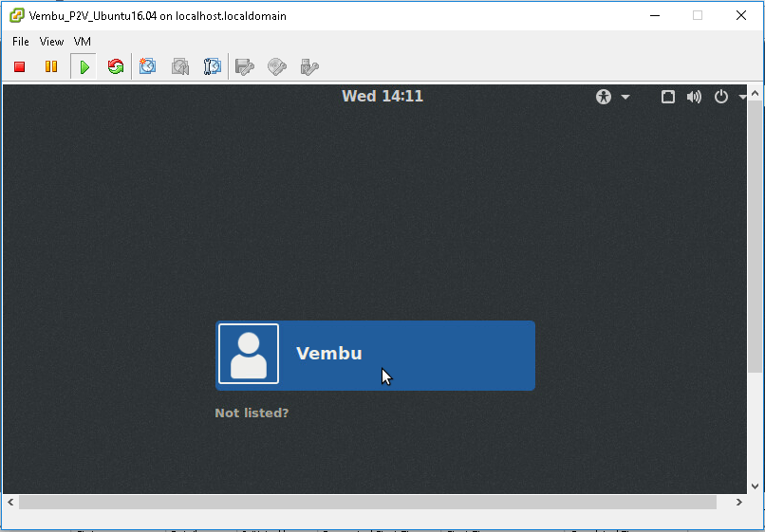Click the vertical scrollbar down arrow
The height and width of the screenshot is (532, 765).
(x=755, y=486)
